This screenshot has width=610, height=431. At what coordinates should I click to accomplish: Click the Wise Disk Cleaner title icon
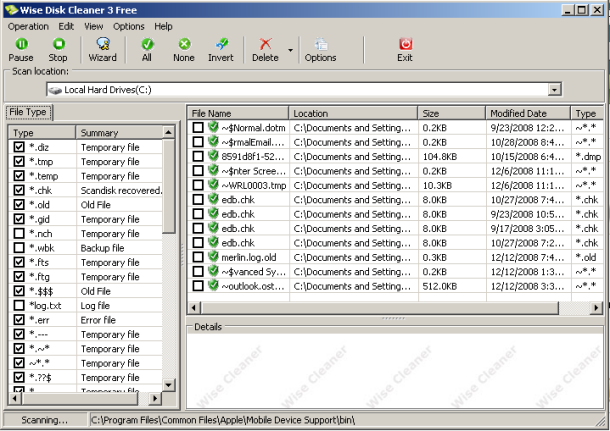click(11, 9)
